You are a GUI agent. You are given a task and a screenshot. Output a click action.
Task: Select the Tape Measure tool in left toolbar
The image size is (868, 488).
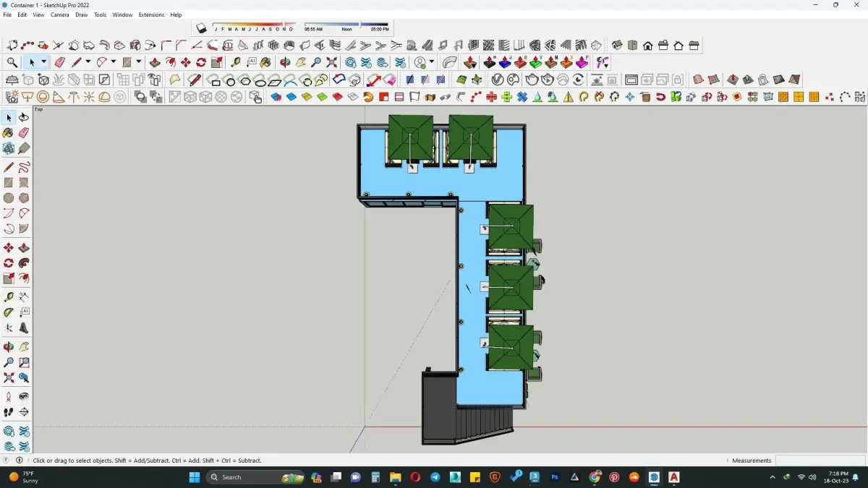pyautogui.click(x=9, y=297)
